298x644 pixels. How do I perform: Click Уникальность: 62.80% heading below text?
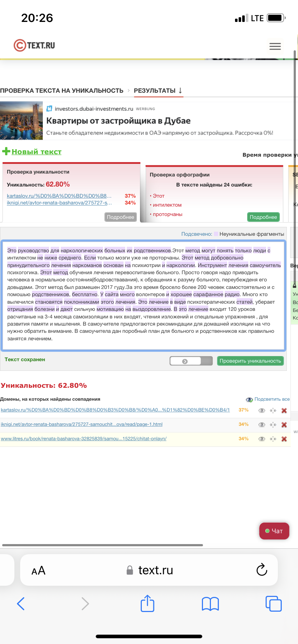click(44, 386)
